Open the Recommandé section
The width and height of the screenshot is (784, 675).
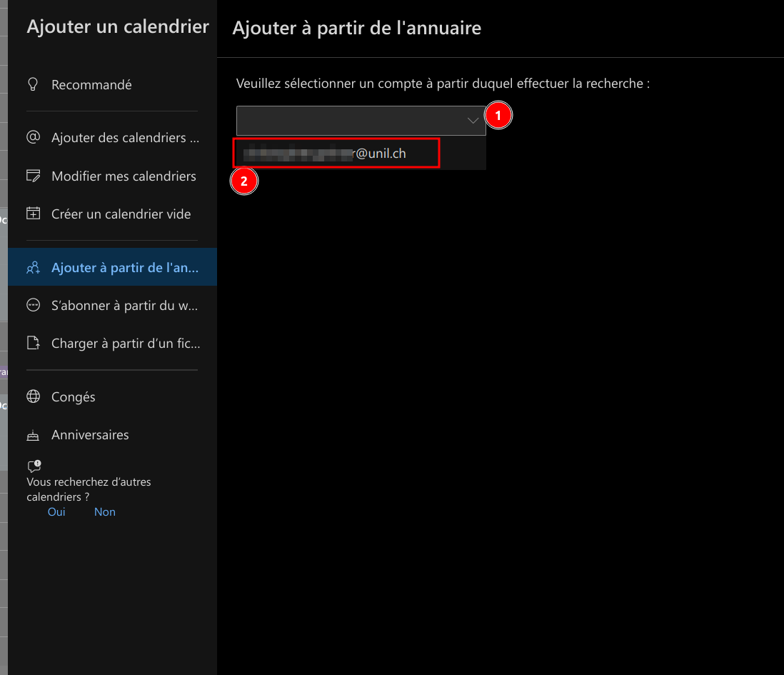(x=91, y=84)
